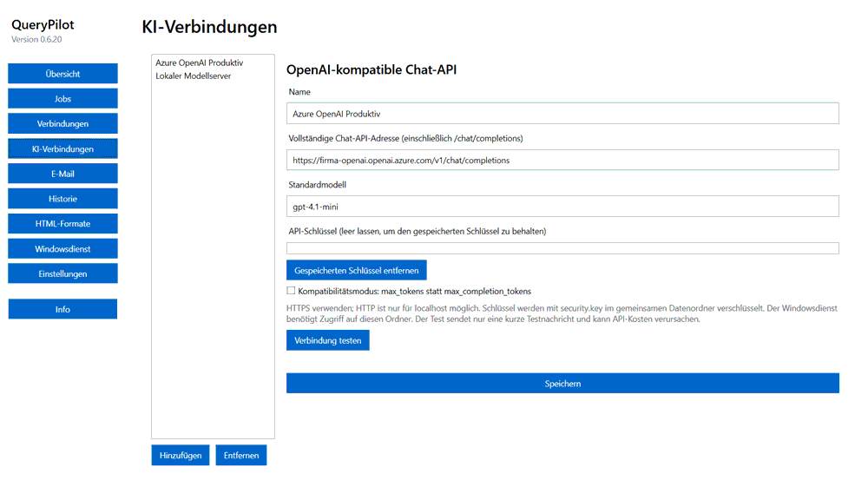Screen dimensions: 868x487
Task: Focus the empty API-Schlüssel field
Action: (x=562, y=248)
